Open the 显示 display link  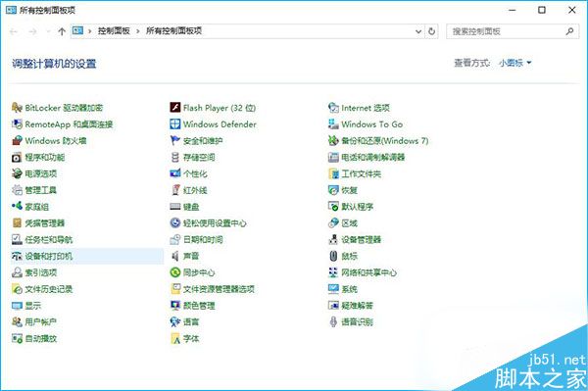pyautogui.click(x=33, y=306)
